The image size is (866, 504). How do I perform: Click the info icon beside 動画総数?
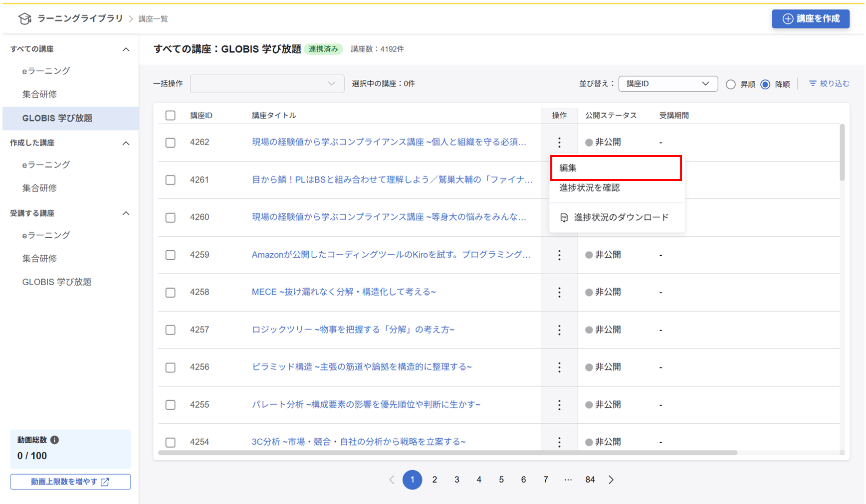click(x=55, y=440)
